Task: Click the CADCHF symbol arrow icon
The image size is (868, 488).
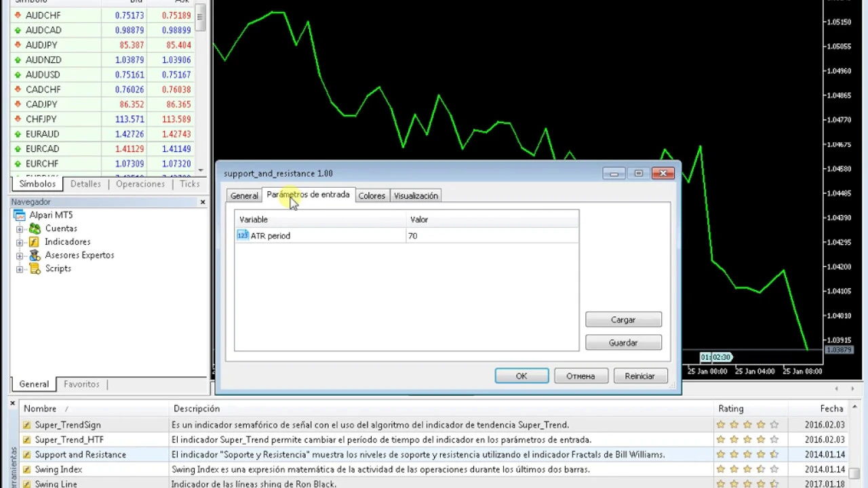Action: (x=18, y=89)
